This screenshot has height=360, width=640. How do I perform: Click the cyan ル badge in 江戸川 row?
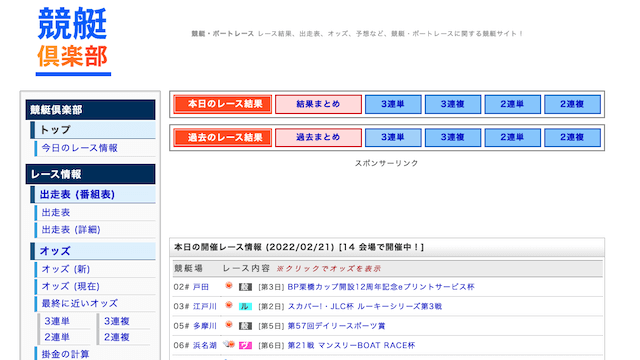point(245,307)
